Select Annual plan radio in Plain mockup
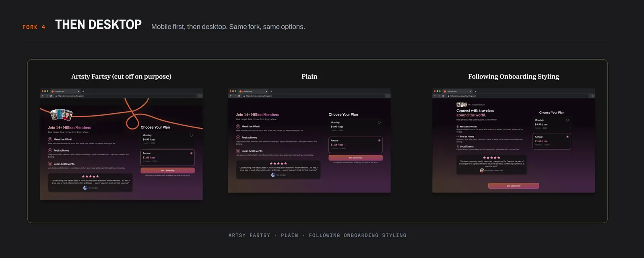This screenshot has height=258, width=644. [x=379, y=140]
